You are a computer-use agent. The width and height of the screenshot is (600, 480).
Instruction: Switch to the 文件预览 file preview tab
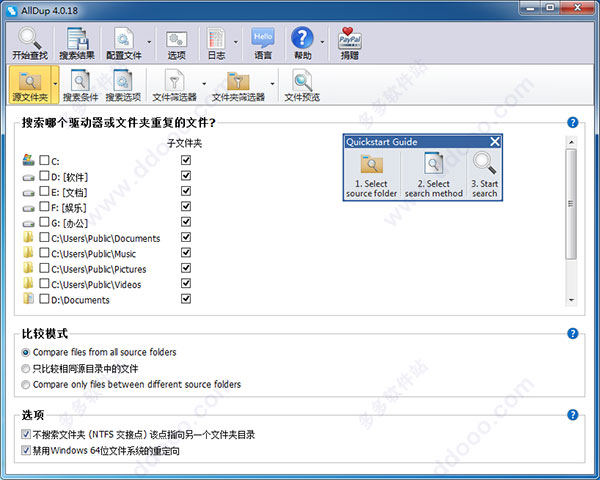pyautogui.click(x=302, y=86)
